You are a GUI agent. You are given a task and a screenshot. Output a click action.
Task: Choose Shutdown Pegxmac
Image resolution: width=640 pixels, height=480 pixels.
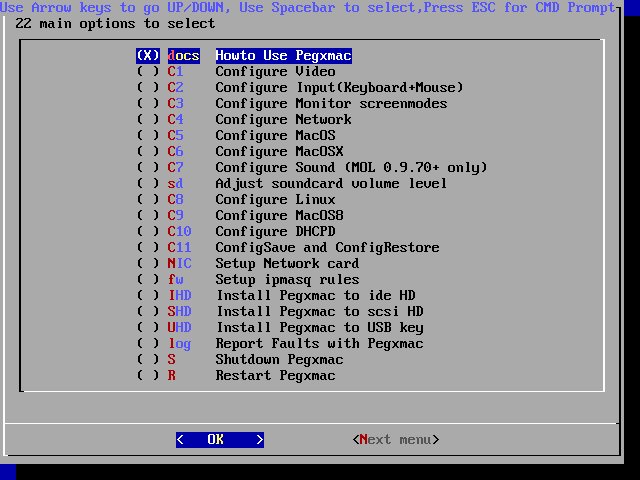(x=280, y=359)
